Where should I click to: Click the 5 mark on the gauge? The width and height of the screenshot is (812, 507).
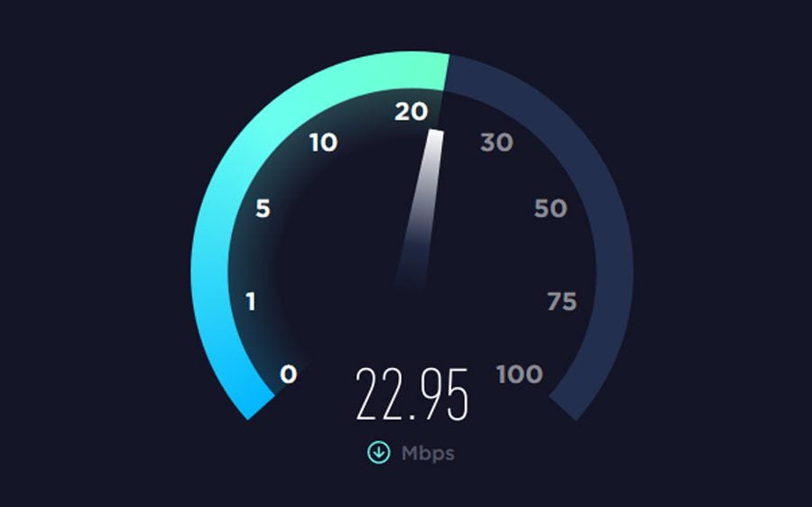(263, 208)
